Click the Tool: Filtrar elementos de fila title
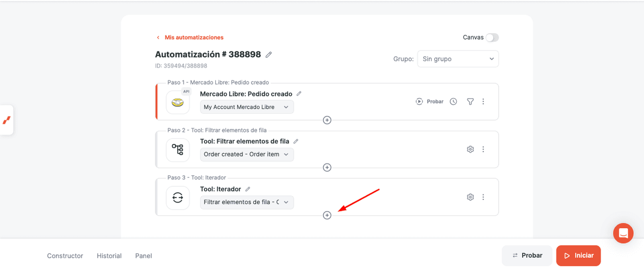 click(245, 141)
